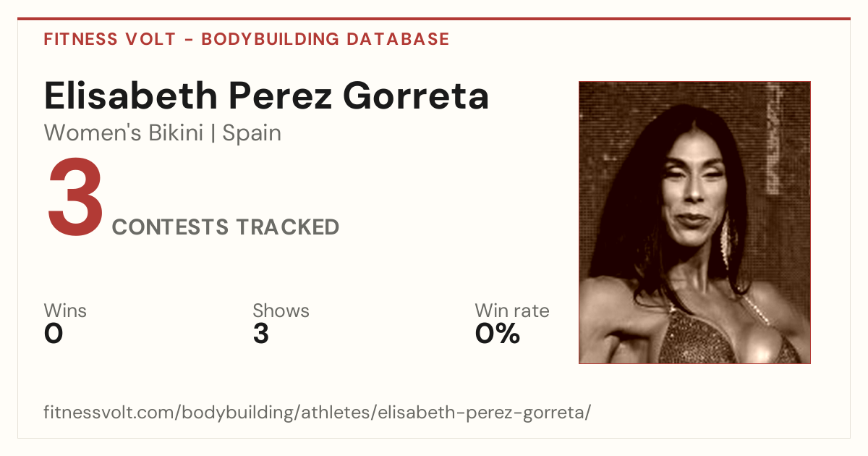
Task: Select the Elisabeth Perez Gorreta name heading
Action: pyautogui.click(x=266, y=96)
